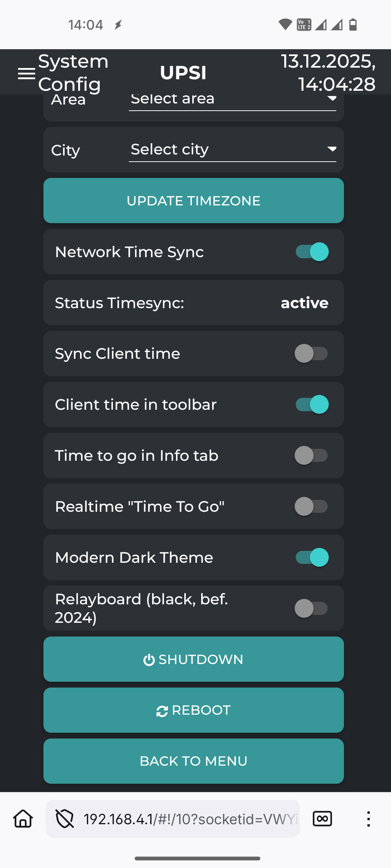Viewport: 391px width, 868px height.
Task: Toggle Relayboard (black, bef. 2024) switch
Action: click(311, 608)
